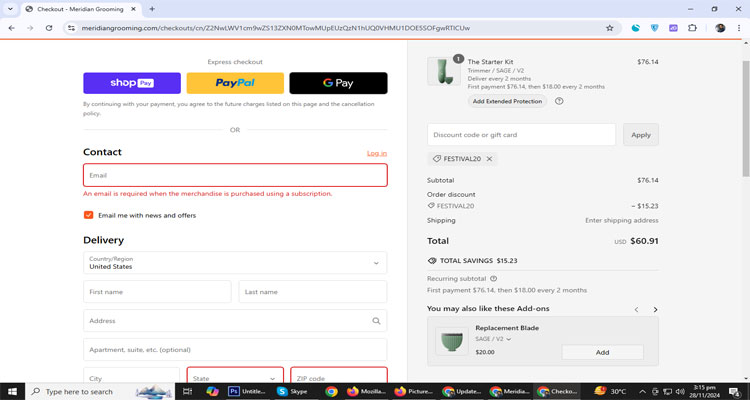Open the Chrome three-dot menu
Viewport: 750px width, 400px height.
[x=739, y=28]
